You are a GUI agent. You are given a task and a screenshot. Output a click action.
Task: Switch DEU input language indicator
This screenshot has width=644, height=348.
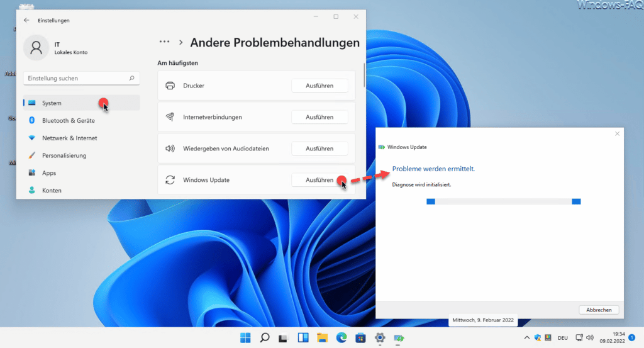pos(563,338)
